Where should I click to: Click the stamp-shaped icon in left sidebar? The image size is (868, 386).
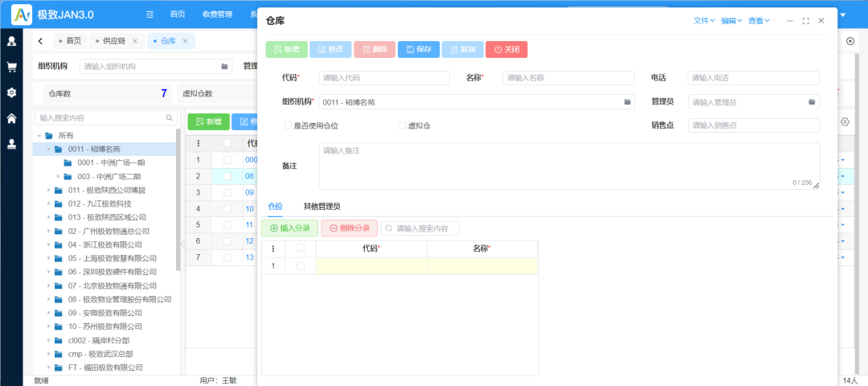[x=11, y=143]
